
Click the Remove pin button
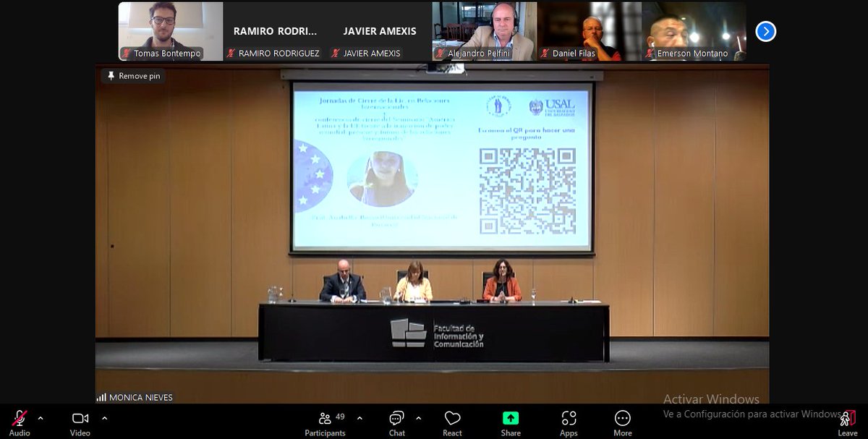coord(135,76)
